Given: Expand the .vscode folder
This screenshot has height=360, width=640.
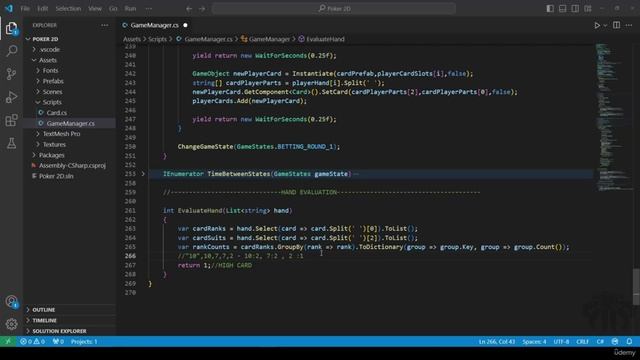Looking at the screenshot, I should 69,49.
